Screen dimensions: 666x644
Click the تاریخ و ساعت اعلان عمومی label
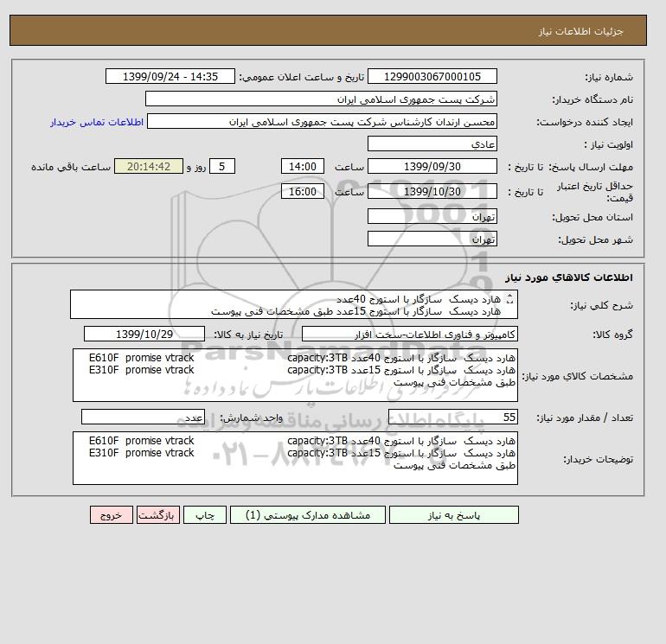302,77
